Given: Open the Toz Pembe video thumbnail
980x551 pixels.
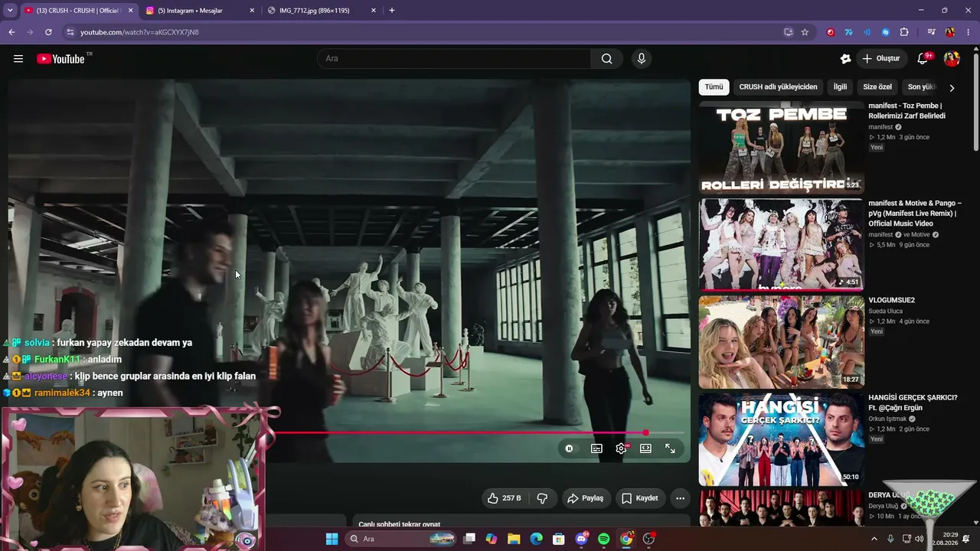Looking at the screenshot, I should (781, 147).
